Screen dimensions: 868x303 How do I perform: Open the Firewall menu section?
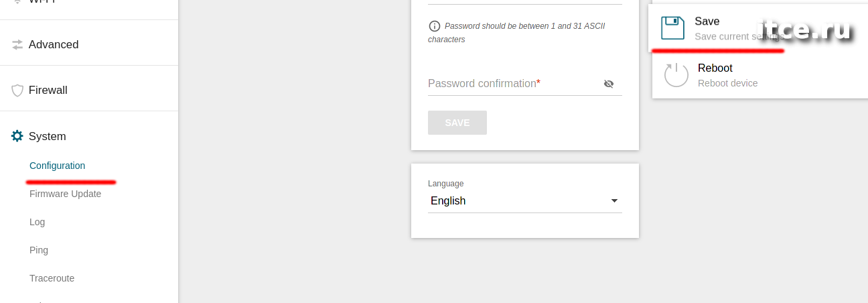(89, 90)
